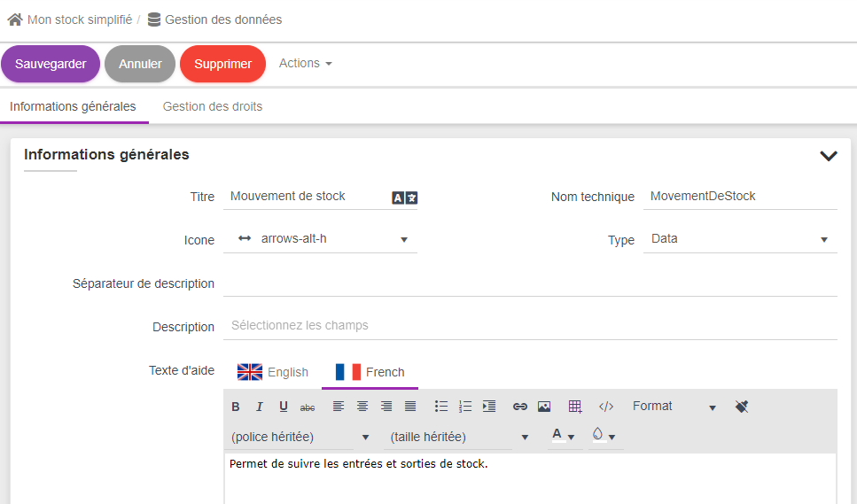Open the HTML source code view
The width and height of the screenshot is (857, 504).
pos(606,407)
